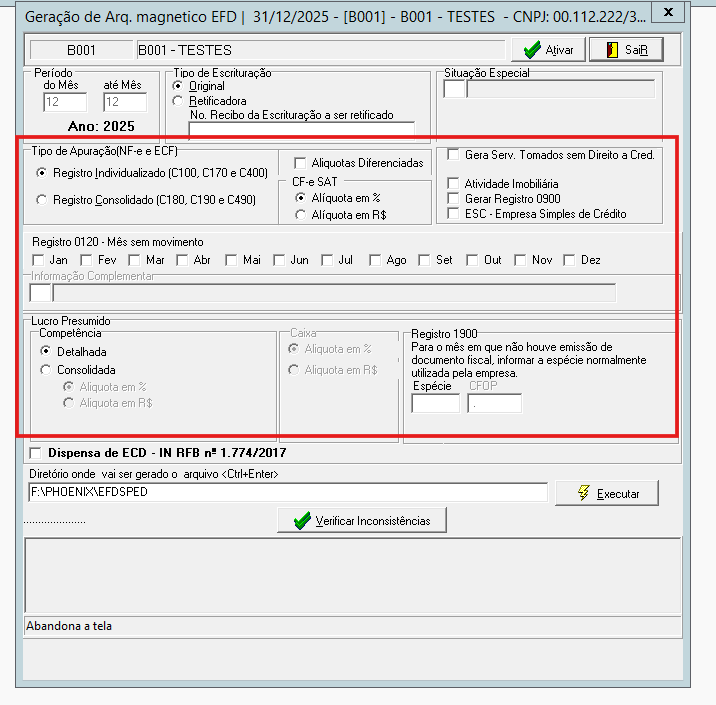Check Dispensa de ECD checkbox
Viewport: 716px width, 705px height.
(35, 453)
